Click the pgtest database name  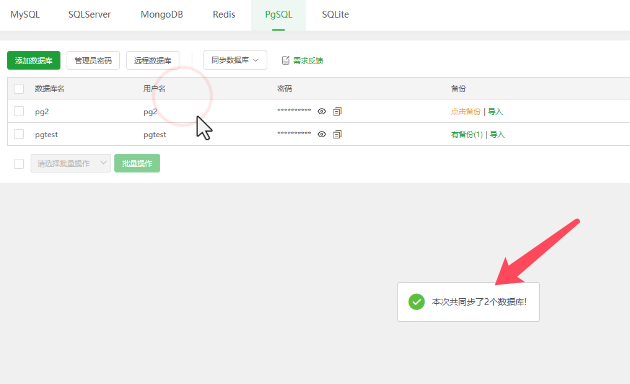(46, 135)
